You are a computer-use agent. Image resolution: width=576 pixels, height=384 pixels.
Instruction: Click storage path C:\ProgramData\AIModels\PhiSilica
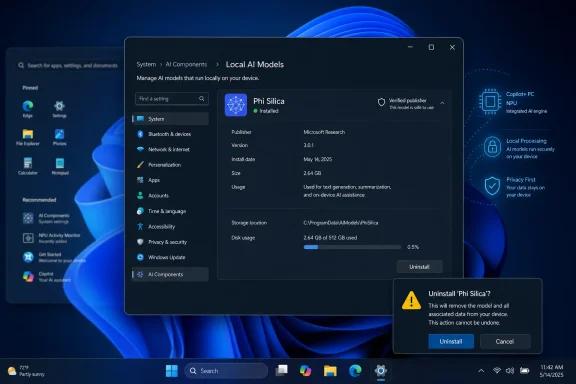(341, 223)
